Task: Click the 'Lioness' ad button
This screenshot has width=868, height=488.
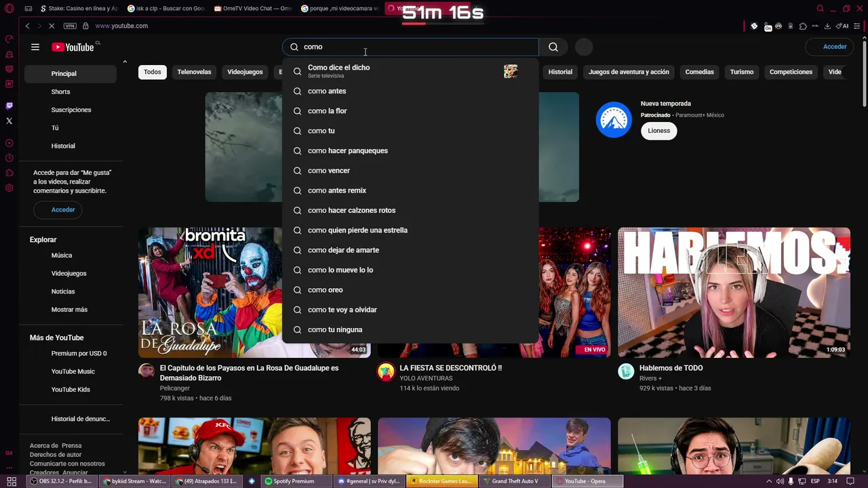Action: pyautogui.click(x=658, y=131)
